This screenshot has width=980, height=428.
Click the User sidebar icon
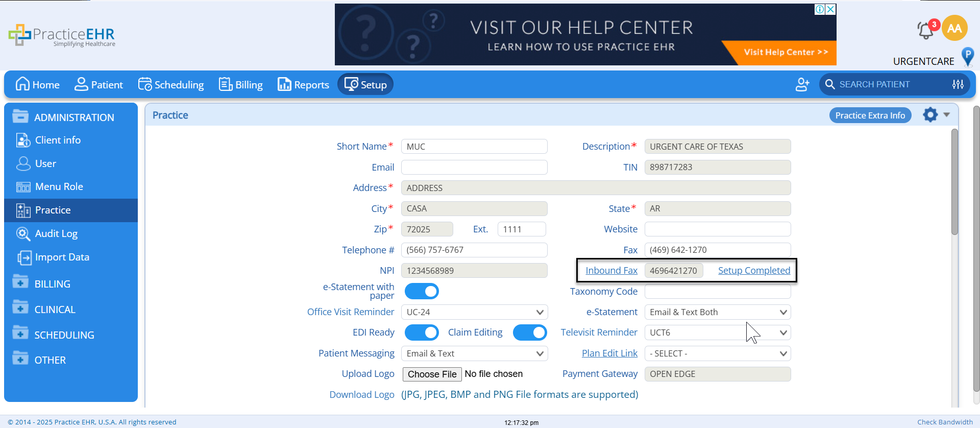tap(23, 163)
